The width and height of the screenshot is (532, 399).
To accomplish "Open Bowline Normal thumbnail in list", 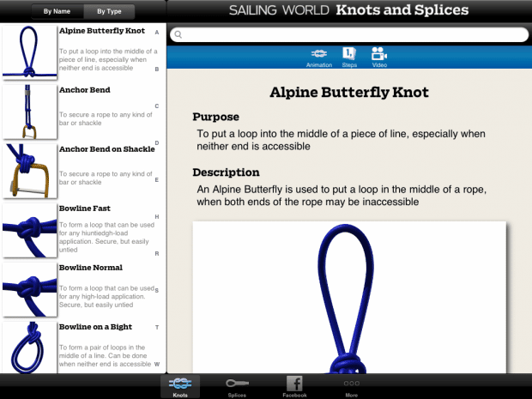I will 29,289.
